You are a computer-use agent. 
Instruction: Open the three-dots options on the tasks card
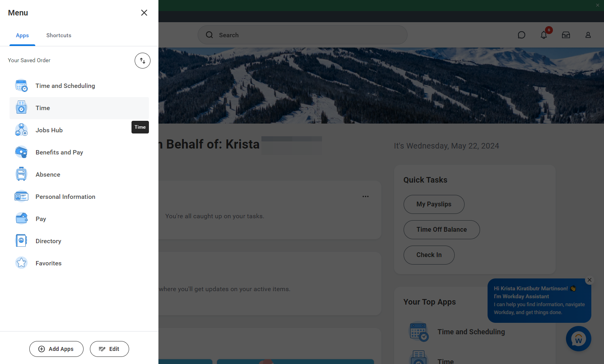366,196
